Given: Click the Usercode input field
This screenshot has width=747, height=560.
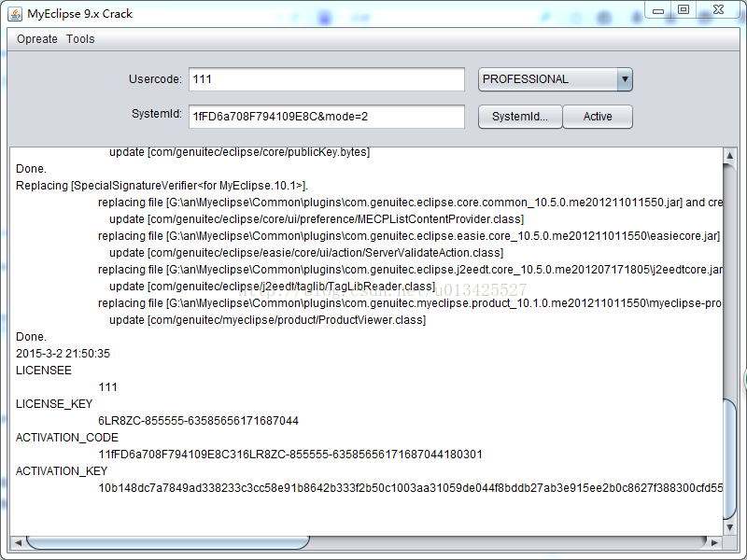Looking at the screenshot, I should pos(326,79).
